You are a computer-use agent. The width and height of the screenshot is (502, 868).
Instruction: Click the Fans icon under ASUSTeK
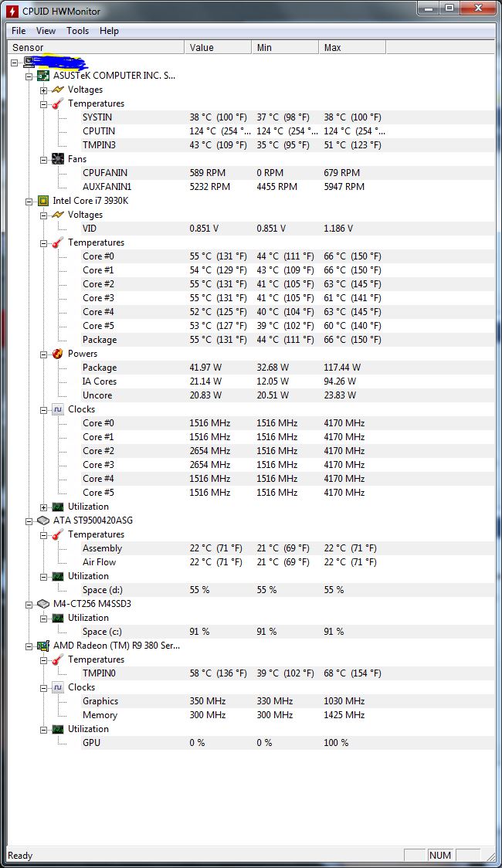[58, 159]
